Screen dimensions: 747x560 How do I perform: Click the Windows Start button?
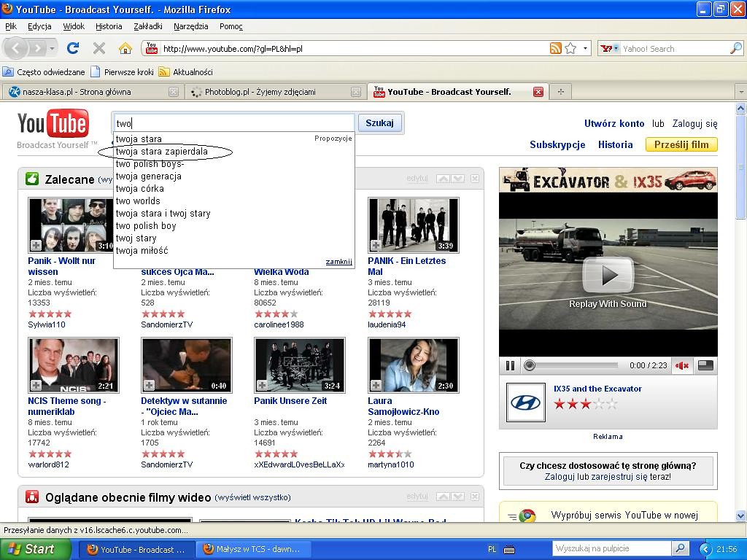[x=35, y=549]
